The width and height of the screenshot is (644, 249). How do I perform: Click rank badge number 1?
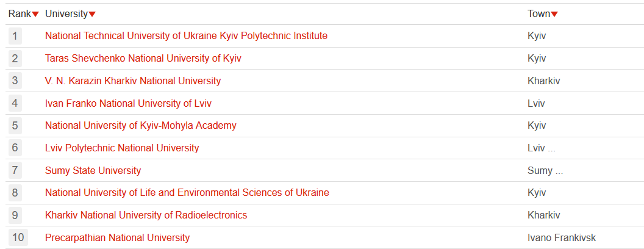[x=15, y=36]
